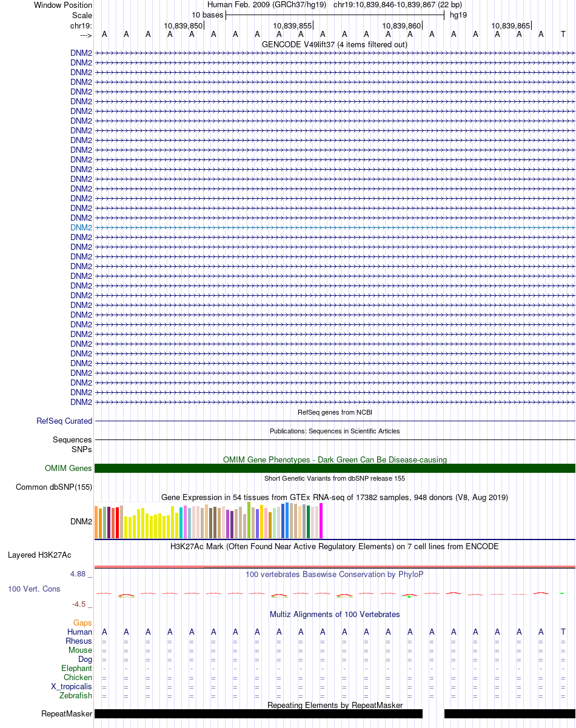Click the 10,839,865 ruler position

click(511, 25)
